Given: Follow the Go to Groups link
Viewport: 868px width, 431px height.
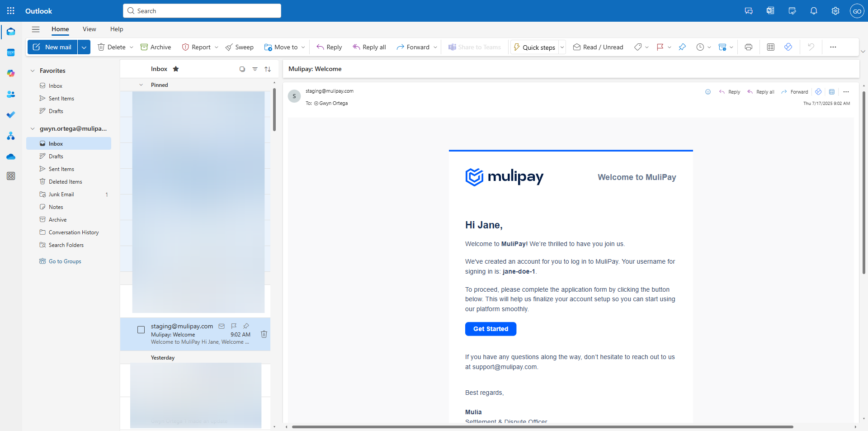Looking at the screenshot, I should [65, 261].
